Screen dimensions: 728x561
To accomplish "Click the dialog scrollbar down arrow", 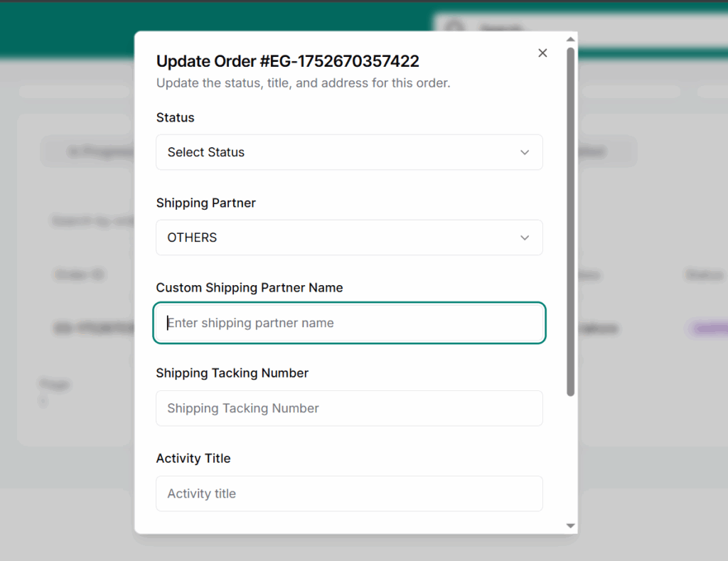I will pyautogui.click(x=570, y=525).
